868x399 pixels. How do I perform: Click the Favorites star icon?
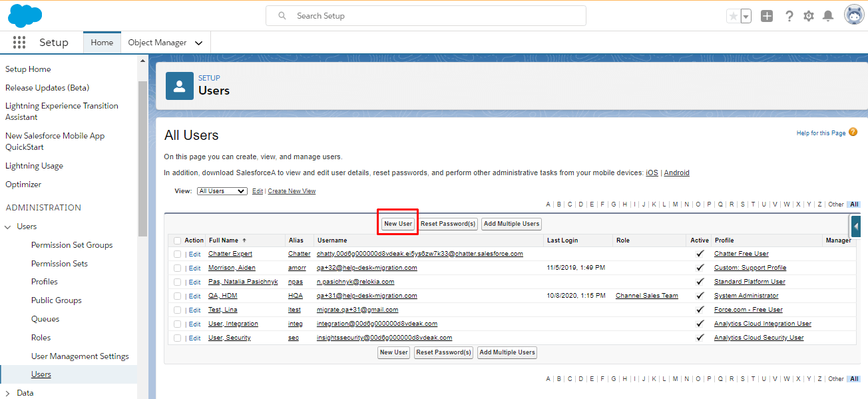(x=734, y=16)
